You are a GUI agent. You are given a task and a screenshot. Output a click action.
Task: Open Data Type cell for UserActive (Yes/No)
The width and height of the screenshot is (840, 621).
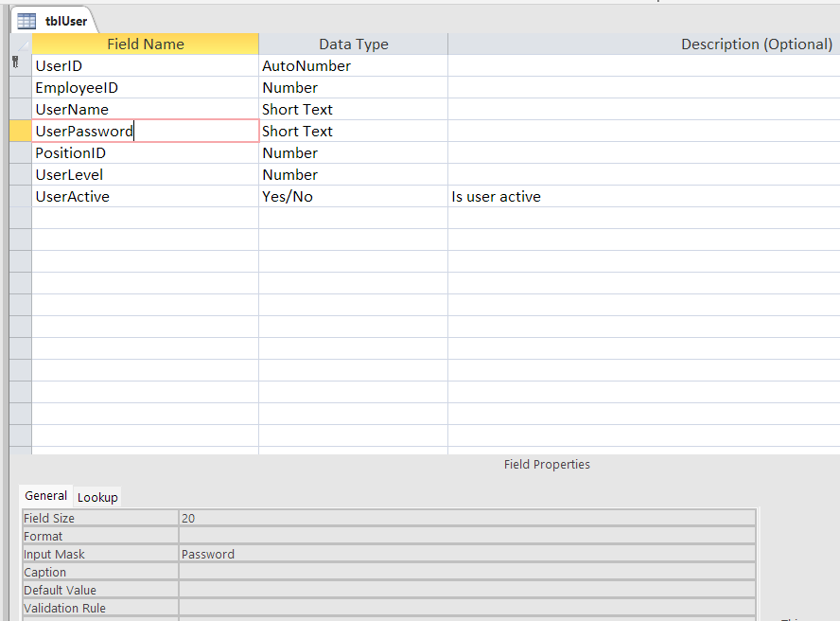coord(353,197)
